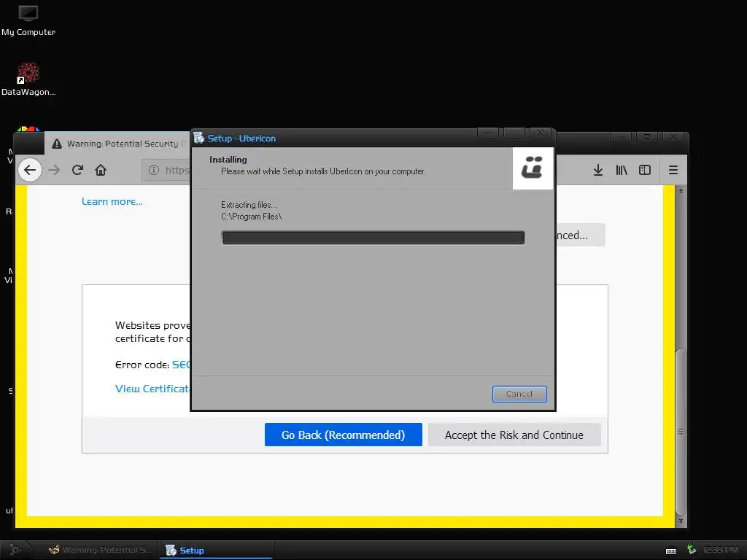747x560 pixels.
Task: Minimize the browser window
Action: point(621,137)
